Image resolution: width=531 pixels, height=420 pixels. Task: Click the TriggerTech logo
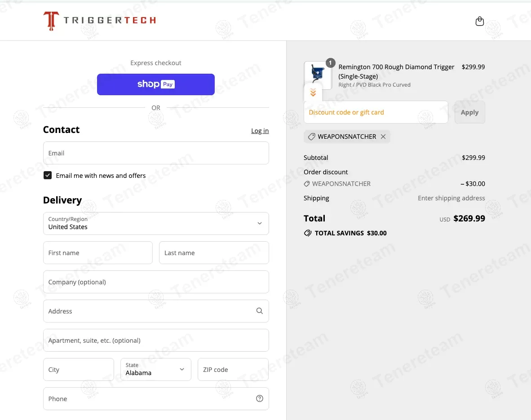tap(100, 21)
